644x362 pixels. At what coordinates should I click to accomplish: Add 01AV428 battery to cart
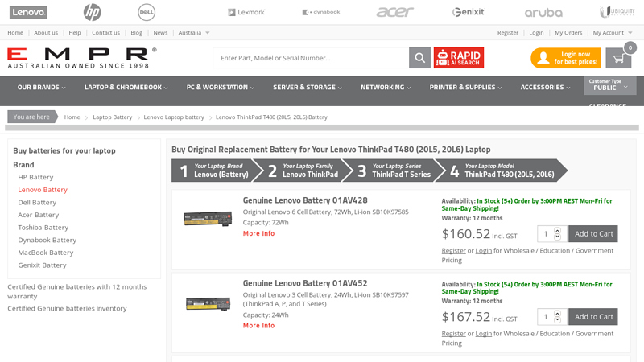(x=593, y=234)
